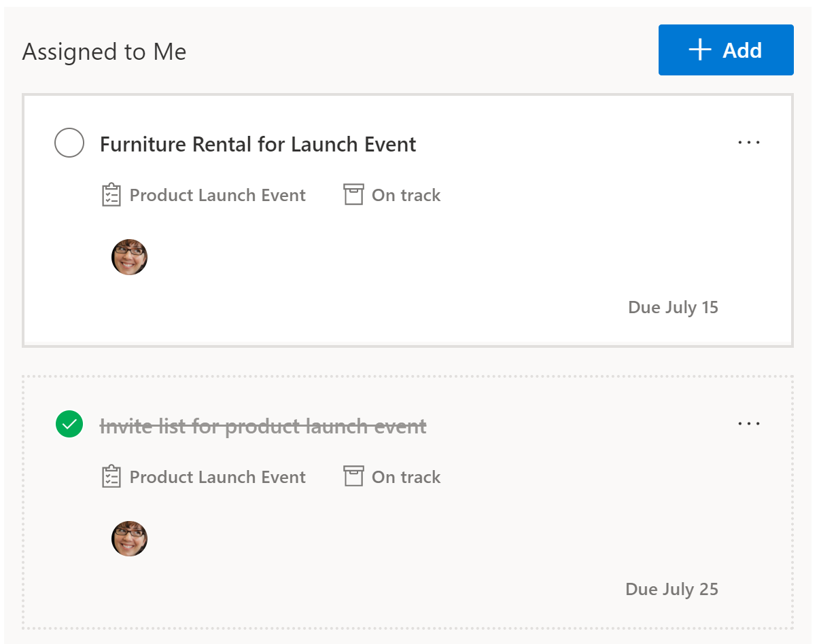Image resolution: width=819 pixels, height=644 pixels.
Task: Click Product Launch Event label in Furniture Rental card
Action: [217, 196]
